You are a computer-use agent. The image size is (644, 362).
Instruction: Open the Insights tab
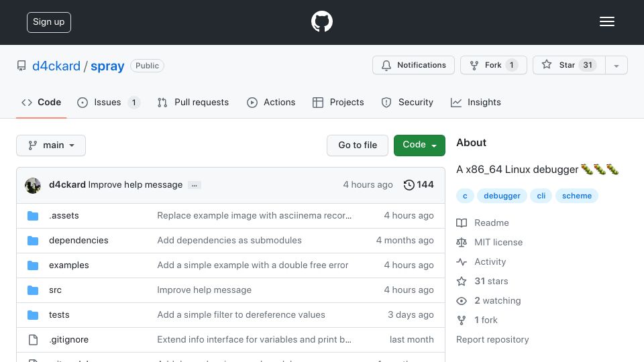coord(476,102)
